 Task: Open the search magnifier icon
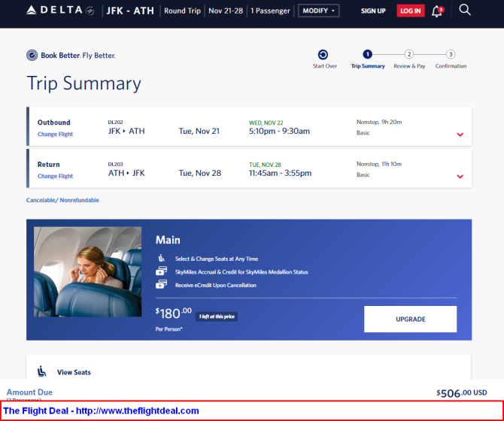click(464, 11)
